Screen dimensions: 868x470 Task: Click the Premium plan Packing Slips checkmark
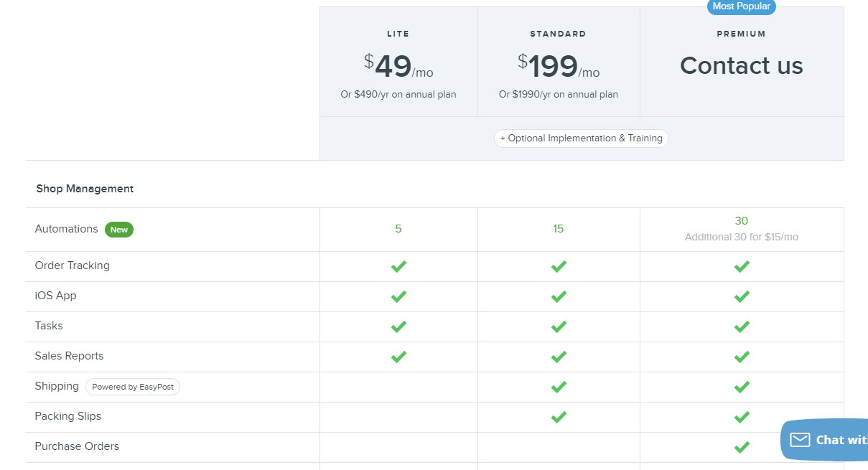[x=742, y=417]
